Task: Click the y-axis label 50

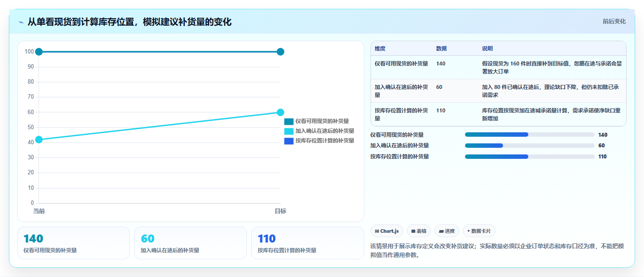Action: [x=31, y=127]
